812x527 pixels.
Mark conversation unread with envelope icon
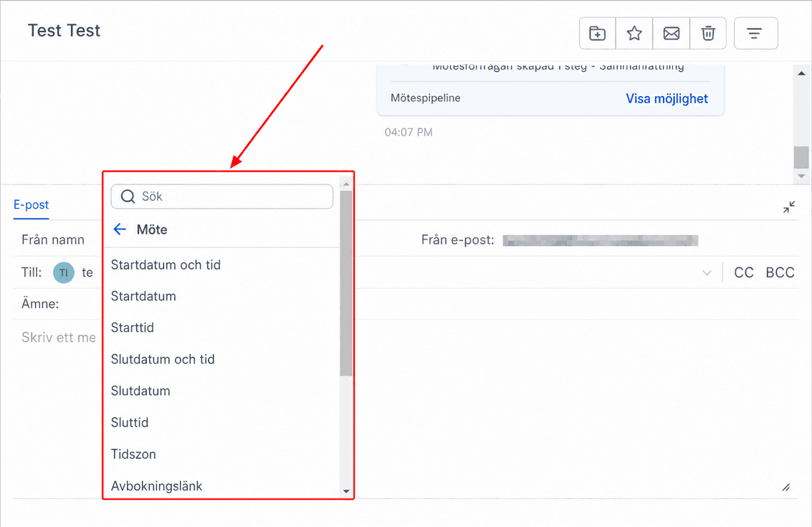pyautogui.click(x=671, y=33)
